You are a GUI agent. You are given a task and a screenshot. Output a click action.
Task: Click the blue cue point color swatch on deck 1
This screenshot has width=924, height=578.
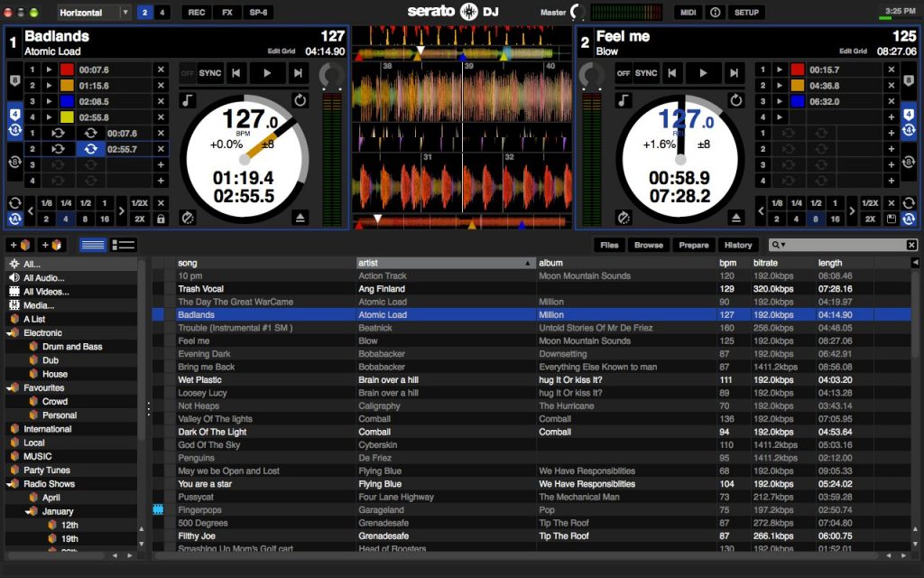click(x=67, y=101)
